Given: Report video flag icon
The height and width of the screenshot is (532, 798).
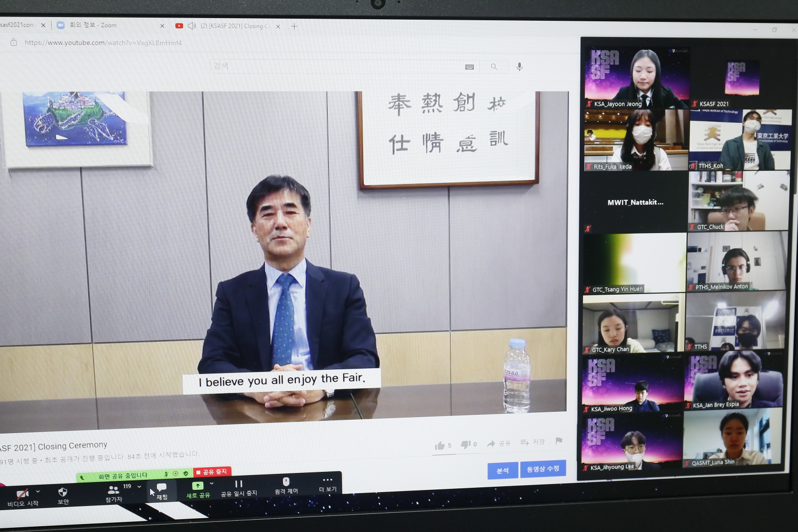Looking at the screenshot, I should (x=559, y=440).
